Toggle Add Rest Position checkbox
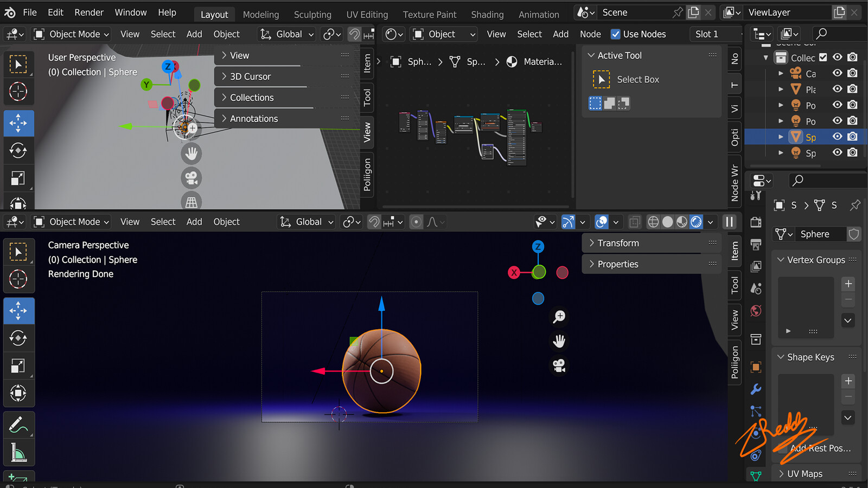 point(782,448)
